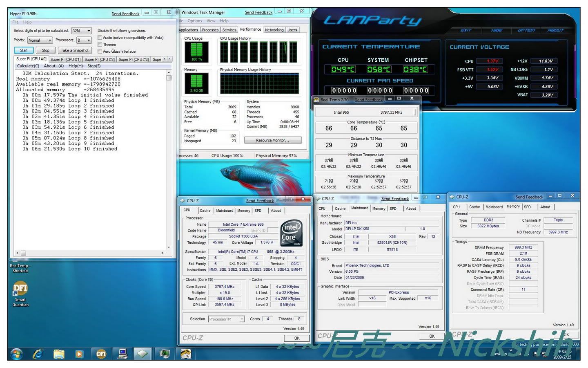Enable the Audio service checkbox
Screen dimensions: 588x368
pyautogui.click(x=100, y=38)
